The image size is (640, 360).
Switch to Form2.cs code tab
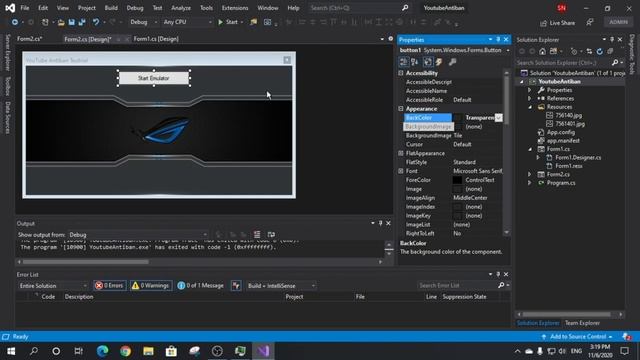[x=29, y=39]
